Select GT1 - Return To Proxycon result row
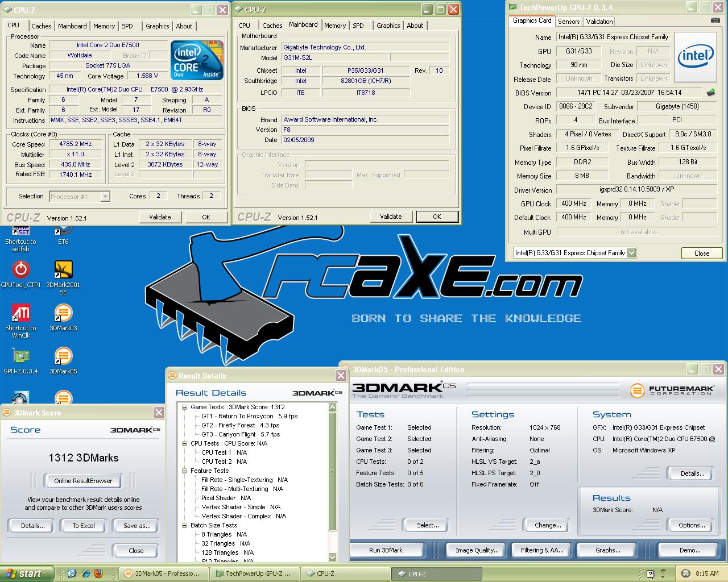Viewport: 728px width, 582px height. pyautogui.click(x=249, y=416)
